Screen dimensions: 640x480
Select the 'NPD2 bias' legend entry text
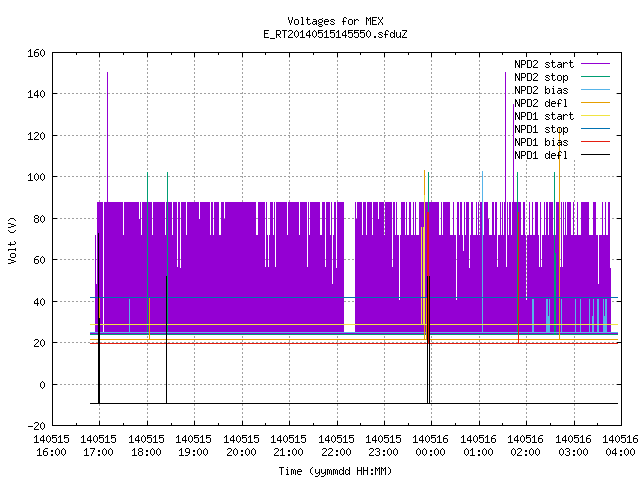coord(541,90)
